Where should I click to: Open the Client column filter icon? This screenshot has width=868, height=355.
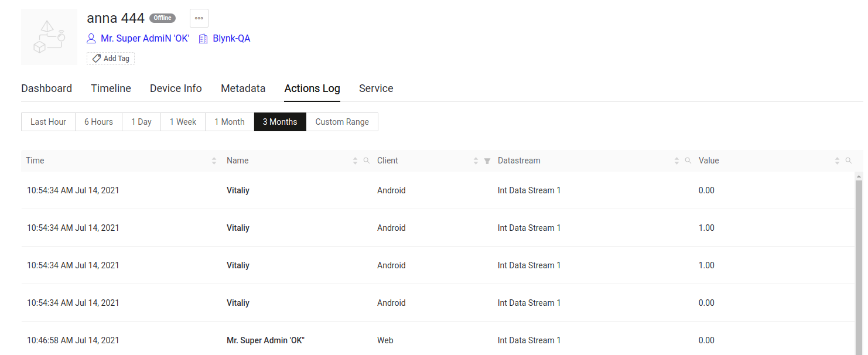coord(487,161)
